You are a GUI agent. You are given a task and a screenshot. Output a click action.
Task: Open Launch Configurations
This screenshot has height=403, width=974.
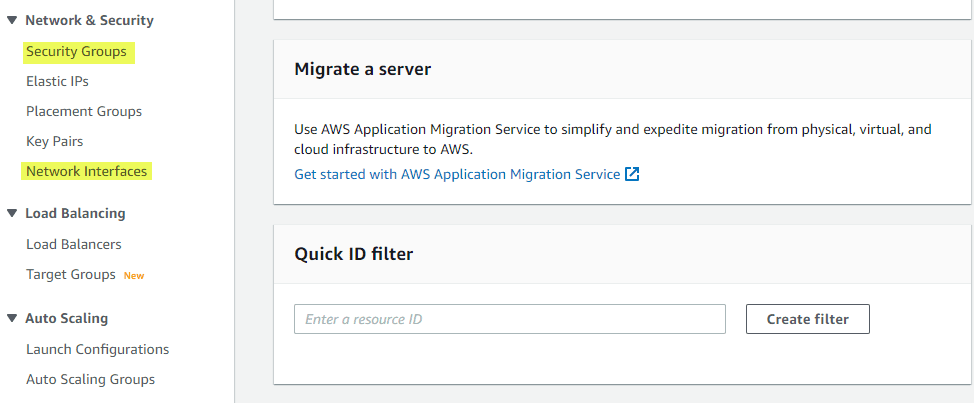pos(98,349)
